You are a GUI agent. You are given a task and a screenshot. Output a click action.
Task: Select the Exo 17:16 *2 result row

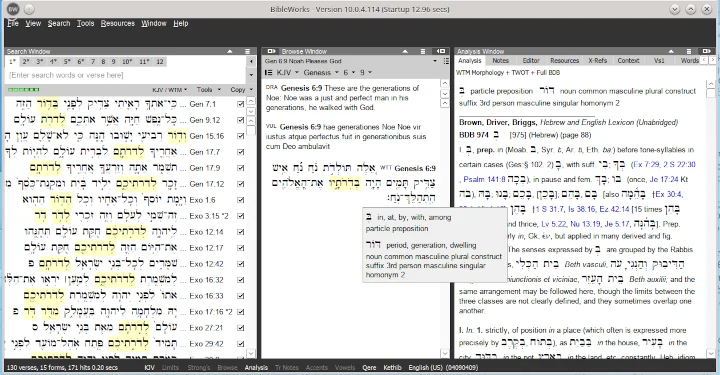(125, 312)
